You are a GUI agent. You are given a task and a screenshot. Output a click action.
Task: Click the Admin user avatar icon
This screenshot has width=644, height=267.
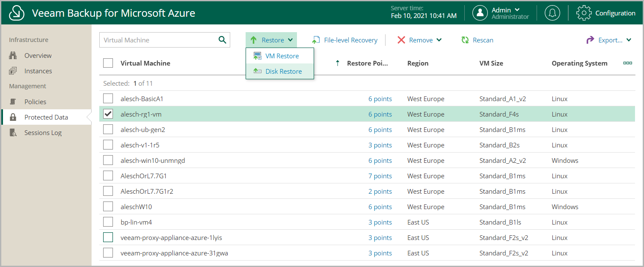tap(480, 13)
